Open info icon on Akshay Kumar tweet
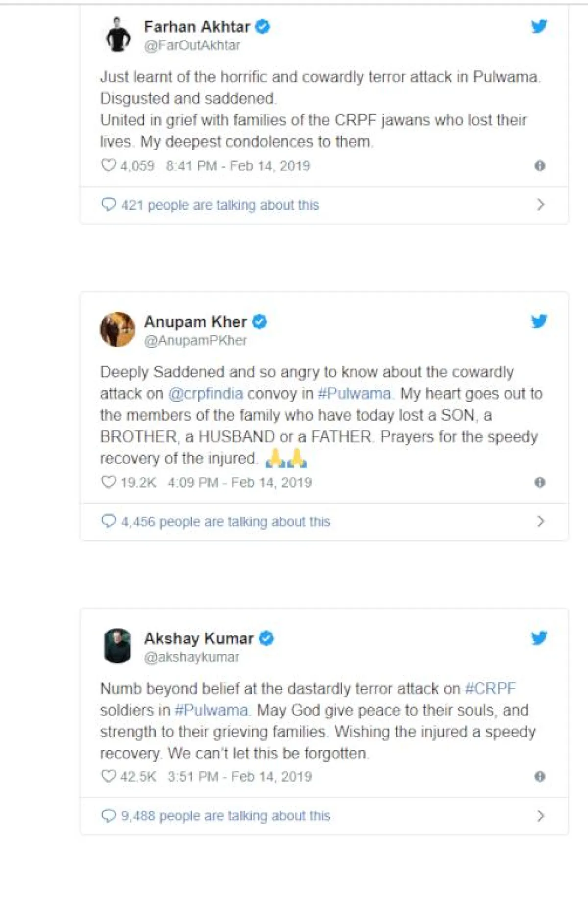This screenshot has height=900, width=588. coord(539,776)
